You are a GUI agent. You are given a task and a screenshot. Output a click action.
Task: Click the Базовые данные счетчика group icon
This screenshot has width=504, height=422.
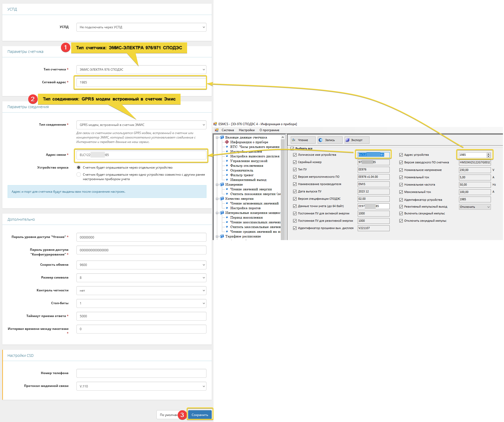222,137
